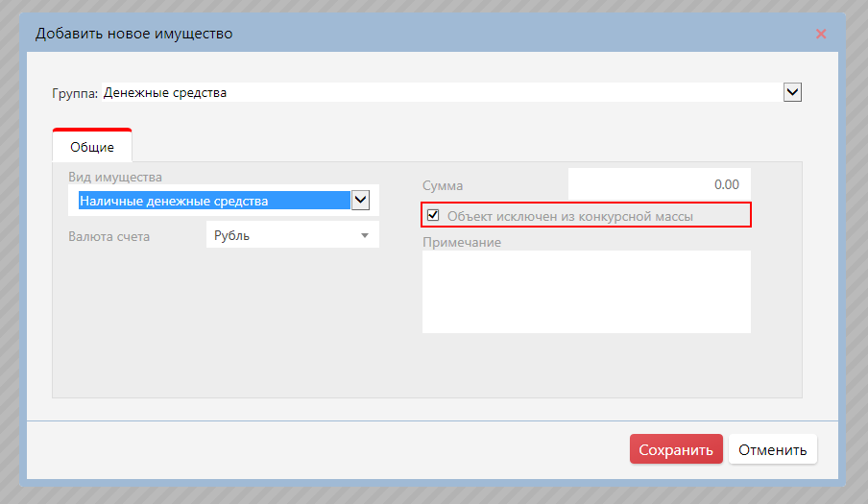Click the 'Объект исключен из конкурсной массы' label text
868x504 pixels.
569,217
